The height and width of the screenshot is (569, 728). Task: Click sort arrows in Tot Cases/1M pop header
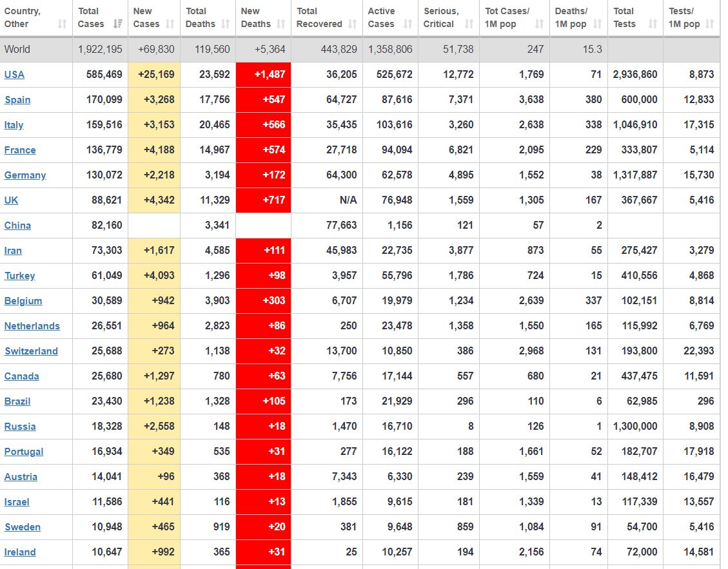[539, 24]
